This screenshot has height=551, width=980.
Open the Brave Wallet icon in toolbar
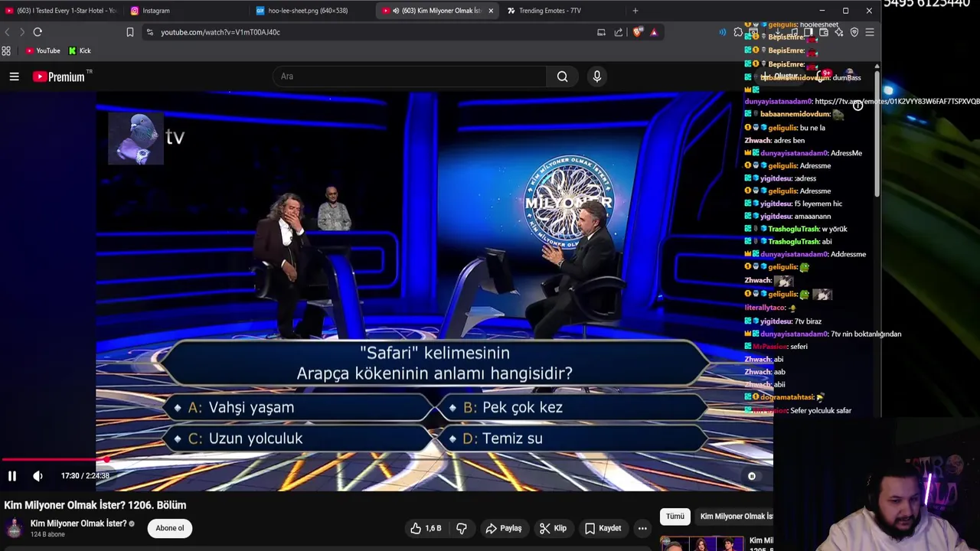[x=824, y=32]
